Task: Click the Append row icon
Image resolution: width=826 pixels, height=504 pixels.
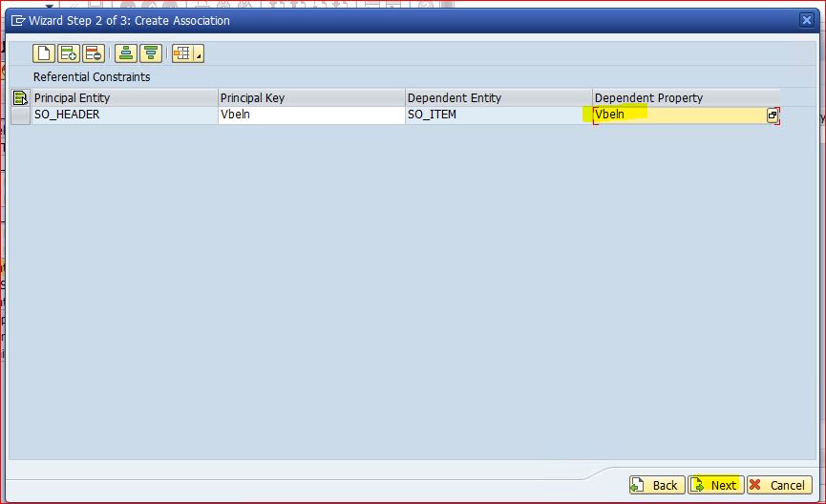Action: click(69, 53)
